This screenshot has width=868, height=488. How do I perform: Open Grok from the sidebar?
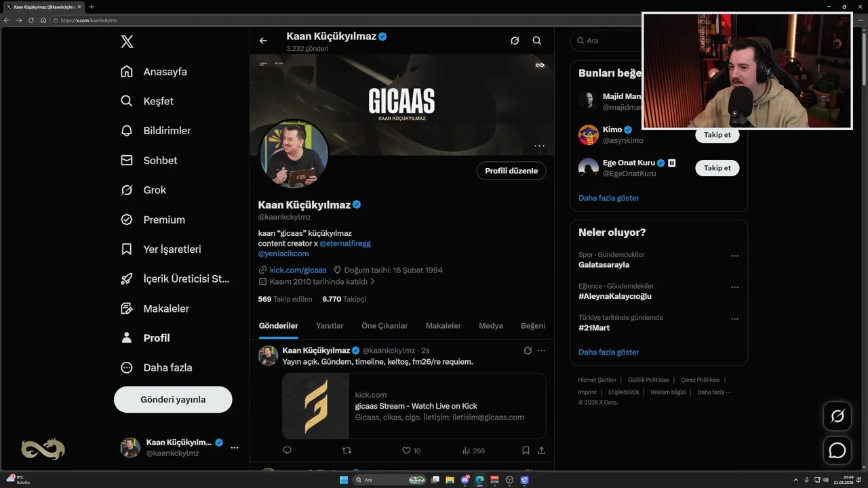pyautogui.click(x=143, y=190)
